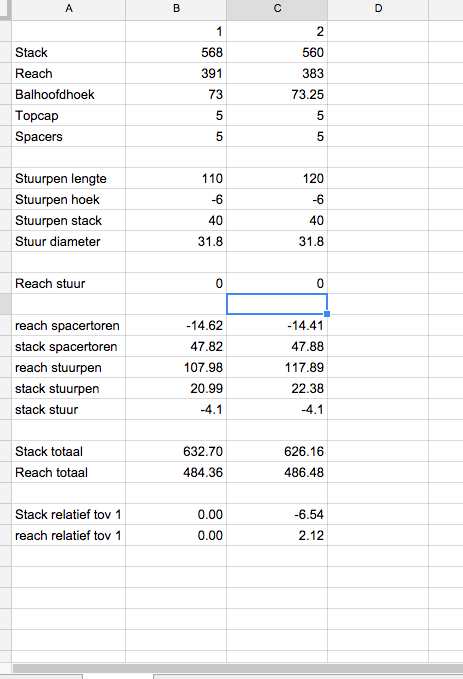Select the Balhoofdhoek value 73.25
The image size is (463, 679).
click(x=277, y=94)
